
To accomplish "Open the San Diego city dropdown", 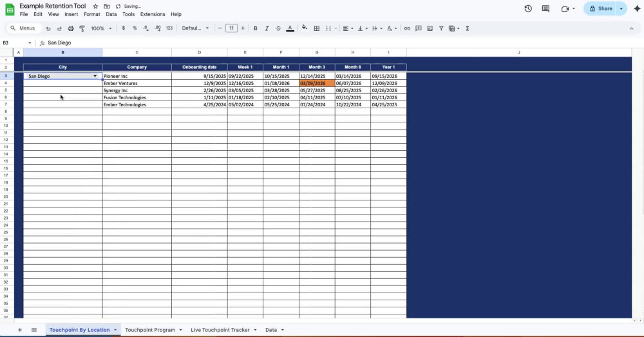I will [95, 76].
